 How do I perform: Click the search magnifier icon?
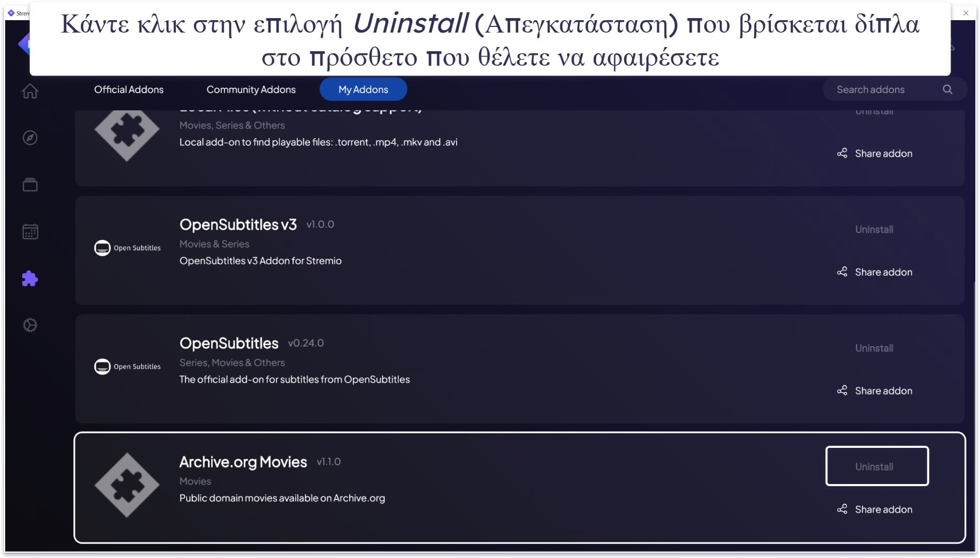pyautogui.click(x=947, y=89)
